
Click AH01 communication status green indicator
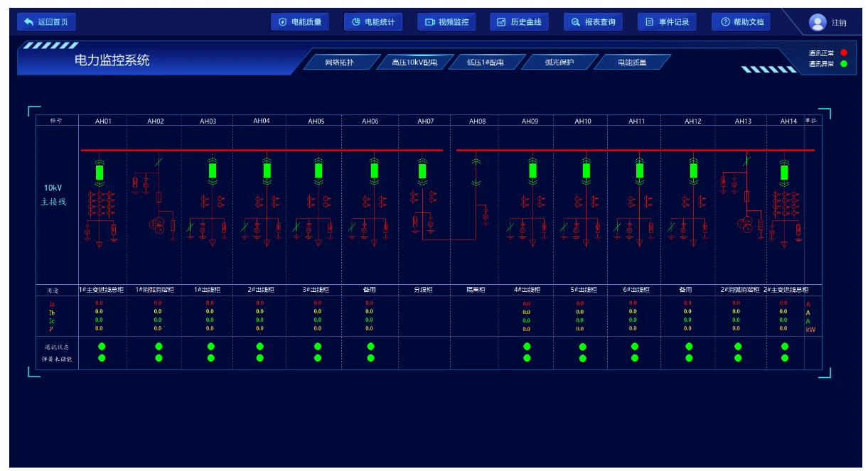(x=102, y=347)
